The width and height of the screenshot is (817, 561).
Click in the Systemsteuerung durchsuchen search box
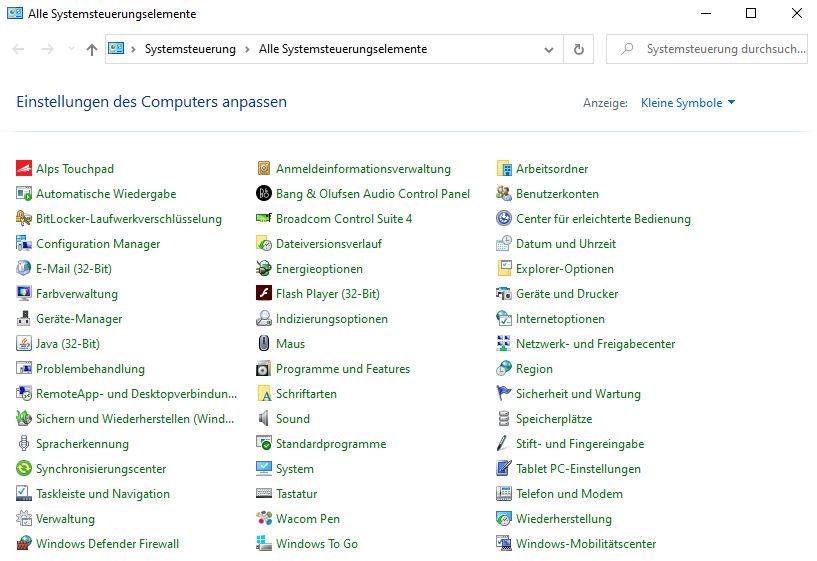click(707, 49)
